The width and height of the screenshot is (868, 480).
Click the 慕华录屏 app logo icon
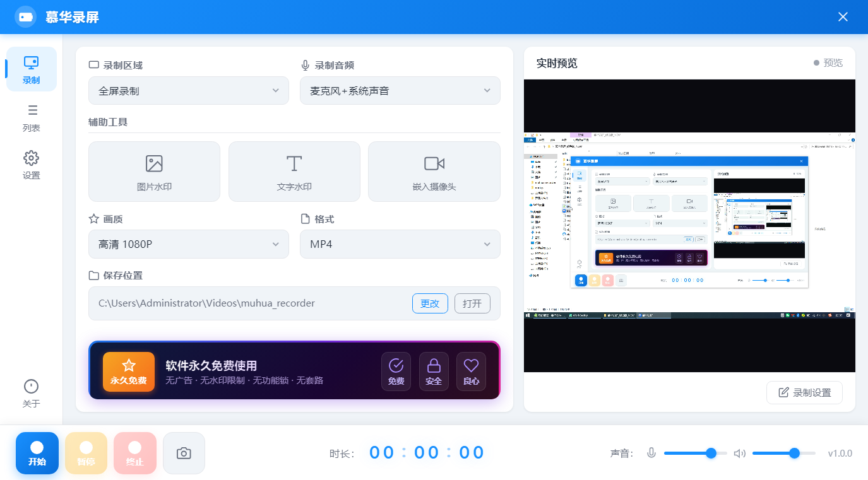click(x=25, y=17)
